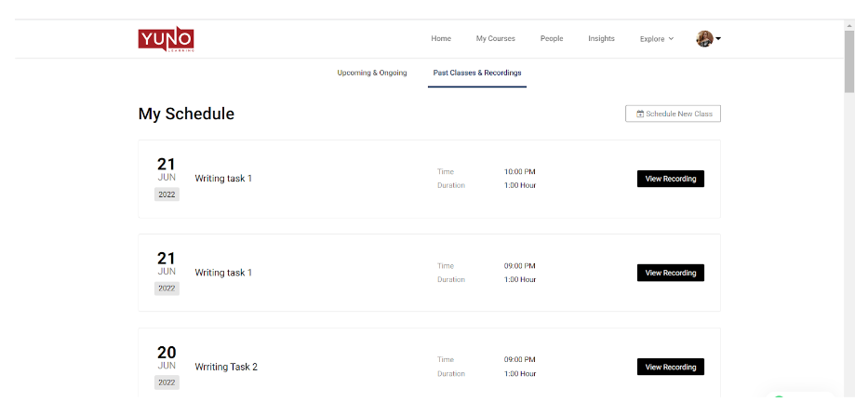Click the calendar icon in Schedule New Class
This screenshot has width=868, height=402.
[x=640, y=114]
